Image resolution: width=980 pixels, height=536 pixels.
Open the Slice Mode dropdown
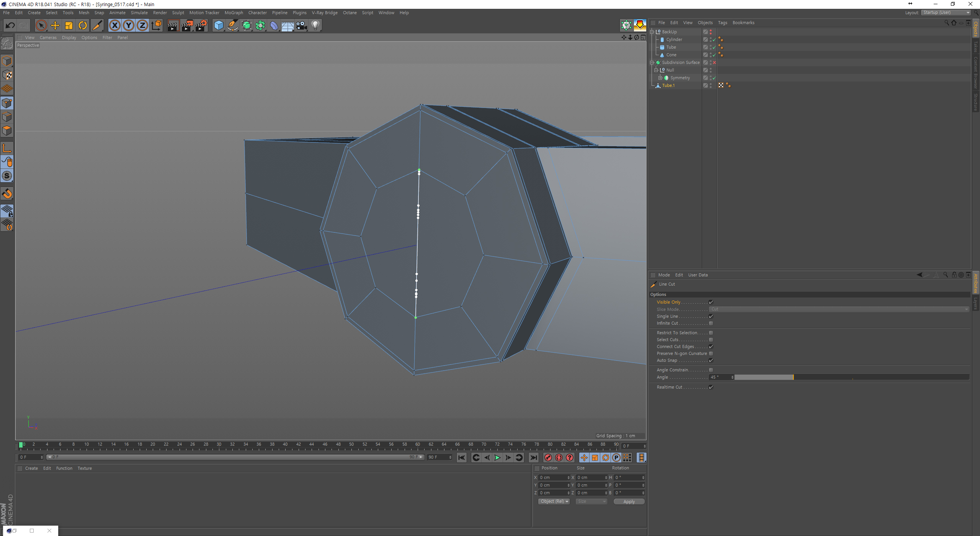(839, 309)
